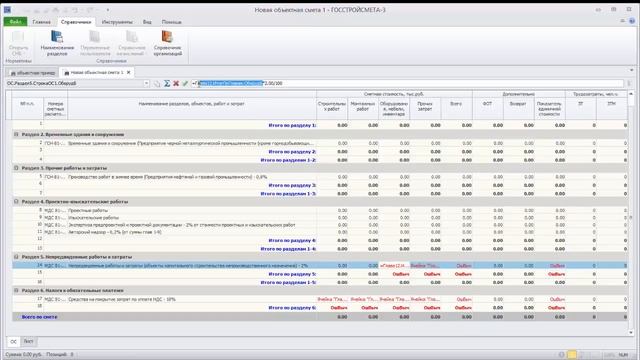The width and height of the screenshot is (640, 360).
Task: Click the Всего по смете total row
Action: (x=320, y=317)
